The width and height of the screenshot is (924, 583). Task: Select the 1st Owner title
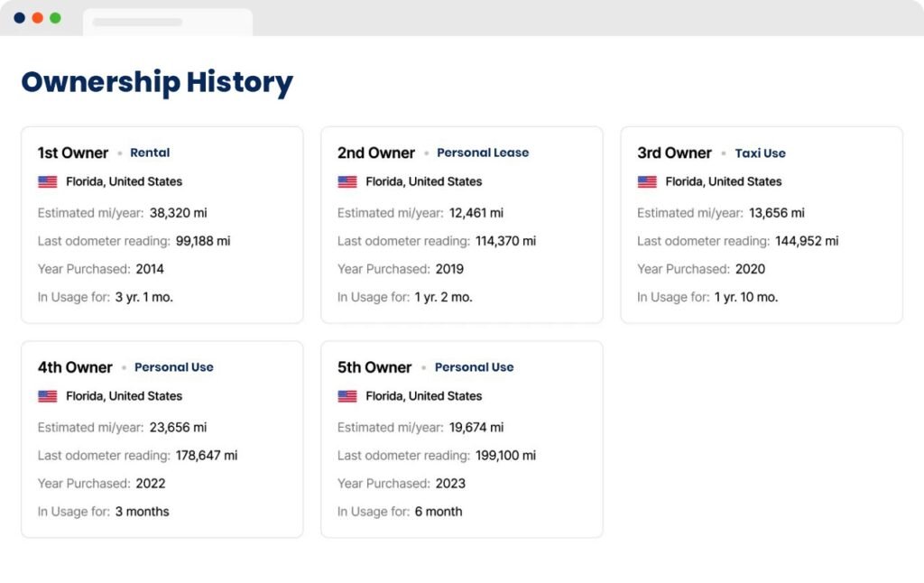(73, 153)
